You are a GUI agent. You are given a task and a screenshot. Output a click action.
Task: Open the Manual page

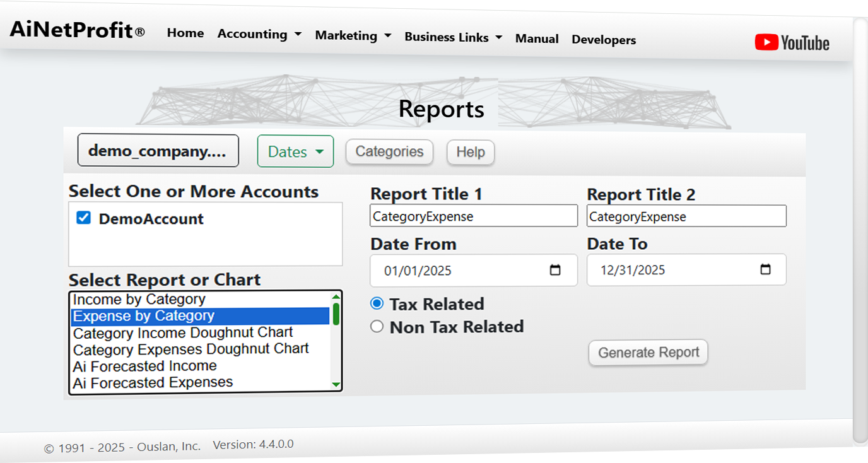537,38
